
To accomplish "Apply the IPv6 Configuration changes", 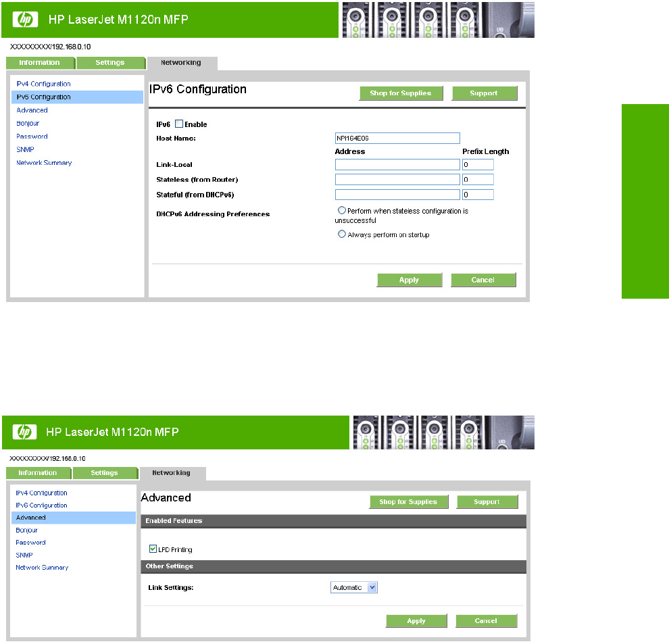I will tap(409, 280).
